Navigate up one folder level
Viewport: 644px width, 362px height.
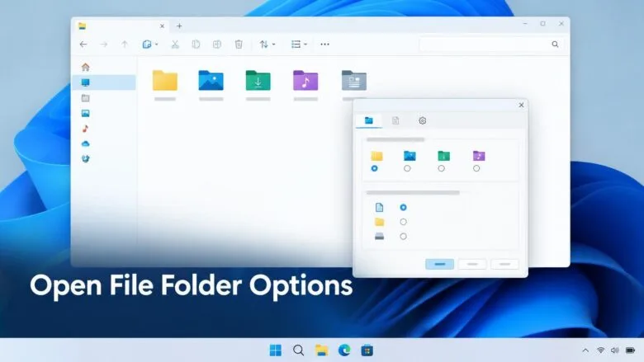click(x=125, y=45)
